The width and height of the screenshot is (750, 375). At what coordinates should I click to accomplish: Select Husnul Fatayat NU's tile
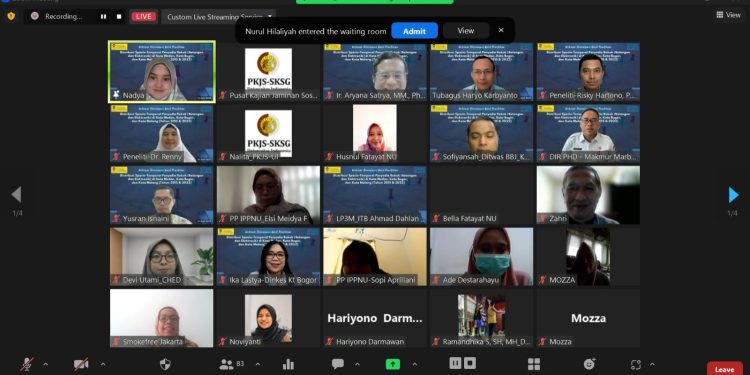(375, 133)
